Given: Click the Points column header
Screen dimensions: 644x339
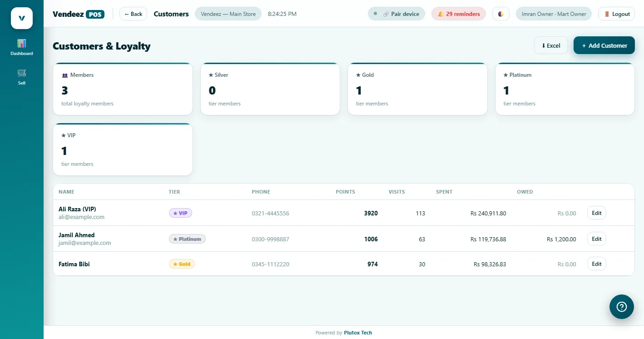Looking at the screenshot, I should [x=345, y=192].
